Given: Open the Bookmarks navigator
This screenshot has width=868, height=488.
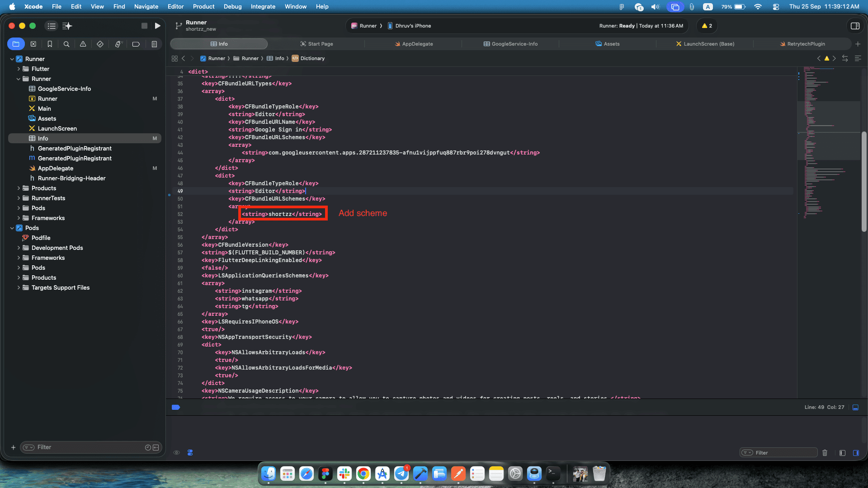Looking at the screenshot, I should (50, 44).
